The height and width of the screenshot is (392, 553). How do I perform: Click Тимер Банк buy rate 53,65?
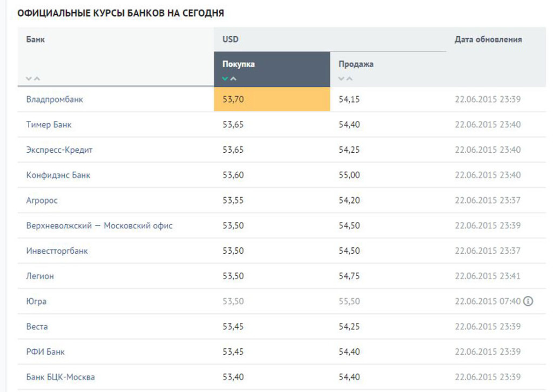pos(233,125)
